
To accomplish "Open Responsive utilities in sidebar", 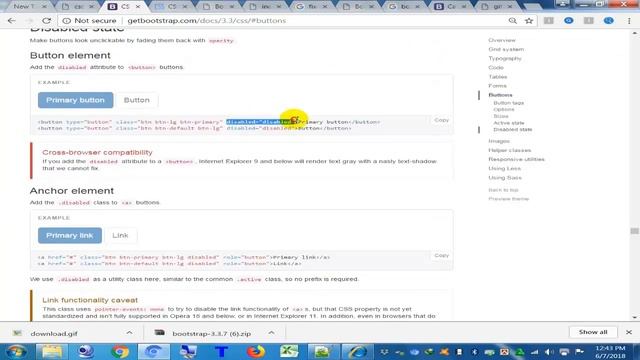I will click(x=516, y=159).
